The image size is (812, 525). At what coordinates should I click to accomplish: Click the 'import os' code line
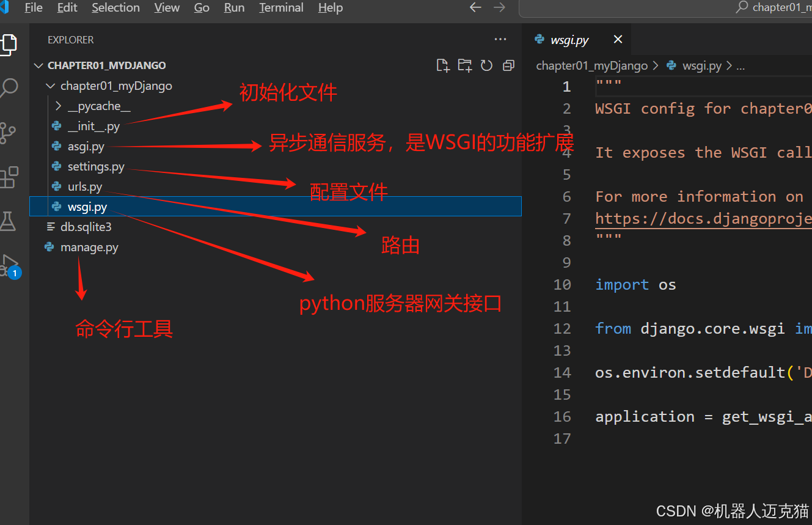point(635,285)
